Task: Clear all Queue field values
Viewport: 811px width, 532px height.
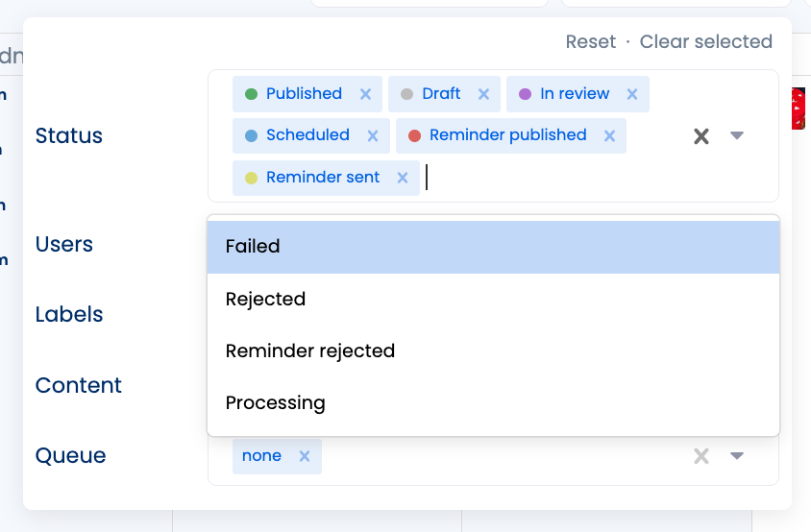Action: (x=701, y=456)
